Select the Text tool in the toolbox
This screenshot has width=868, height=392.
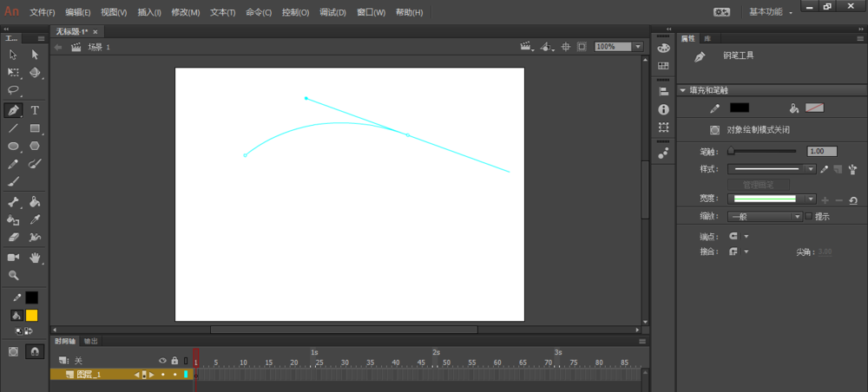coord(35,110)
